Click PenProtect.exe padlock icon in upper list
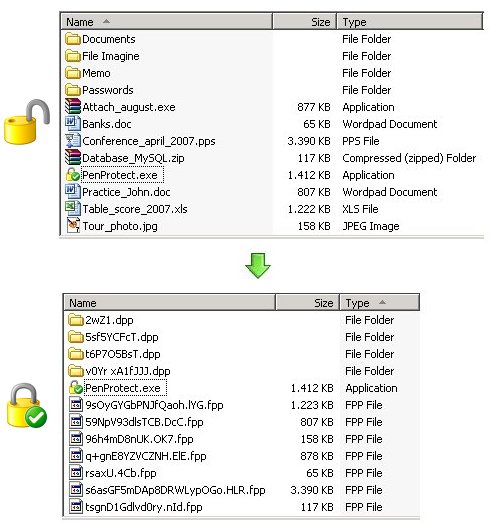491x524 pixels. click(73, 175)
